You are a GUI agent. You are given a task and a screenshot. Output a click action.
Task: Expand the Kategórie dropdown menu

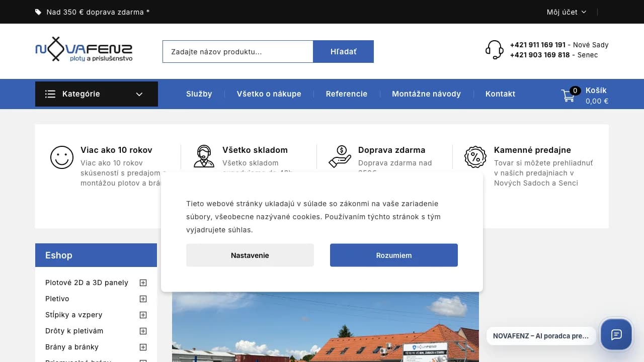click(x=97, y=94)
